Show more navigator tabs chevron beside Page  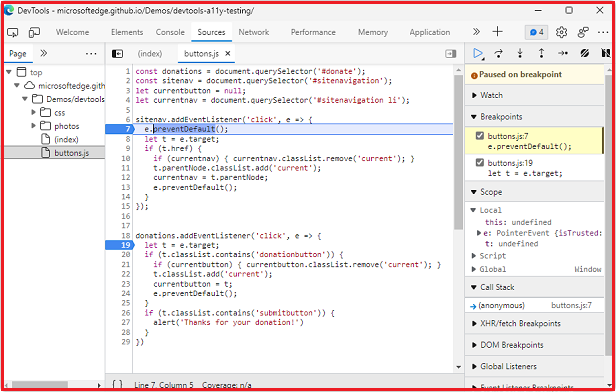tap(44, 53)
